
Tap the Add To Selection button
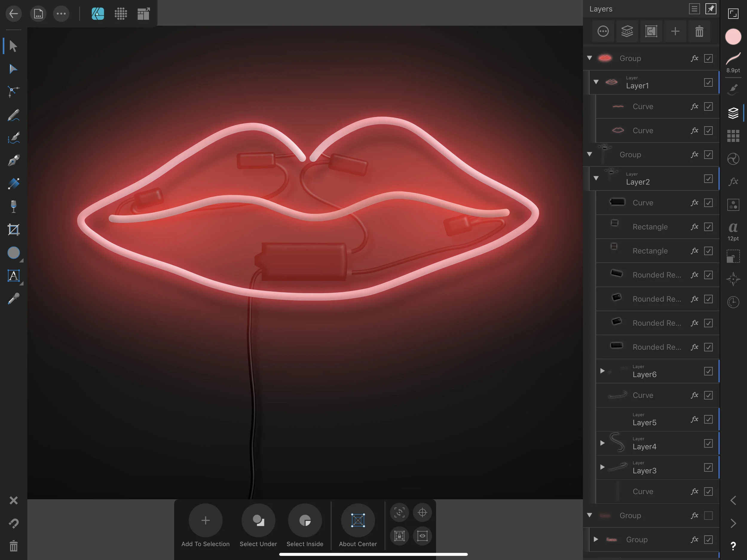click(205, 521)
